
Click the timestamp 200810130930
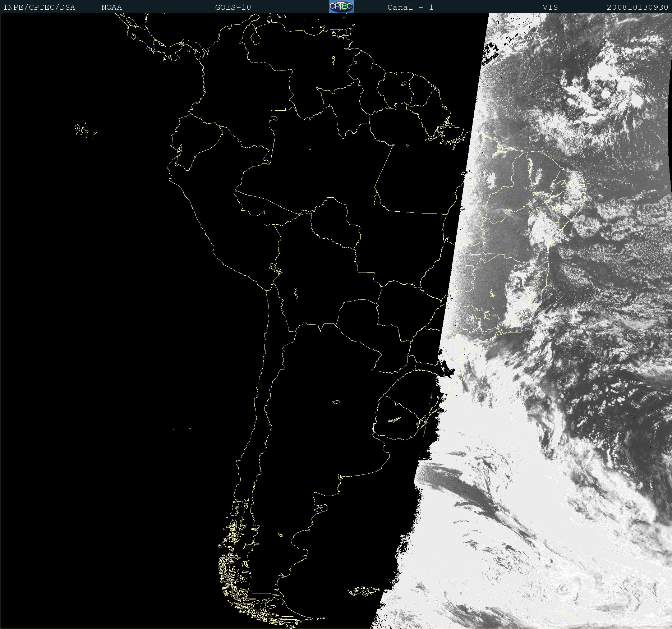(638, 7)
